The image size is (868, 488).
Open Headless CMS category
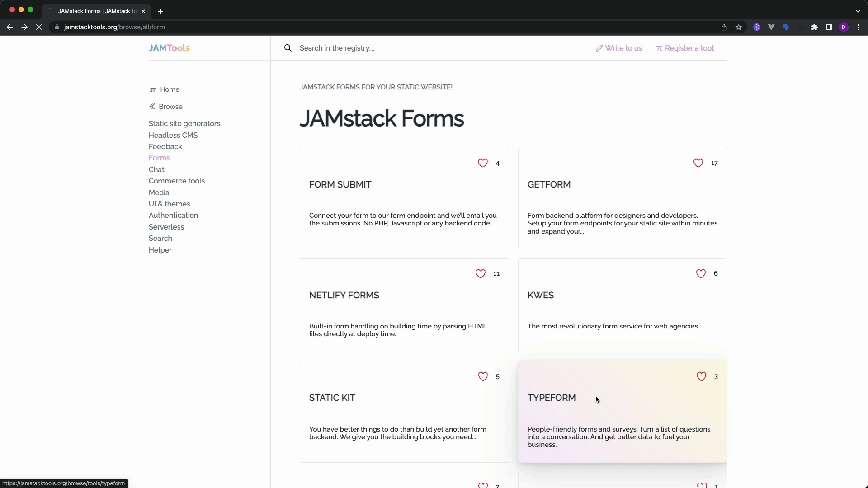click(x=173, y=135)
